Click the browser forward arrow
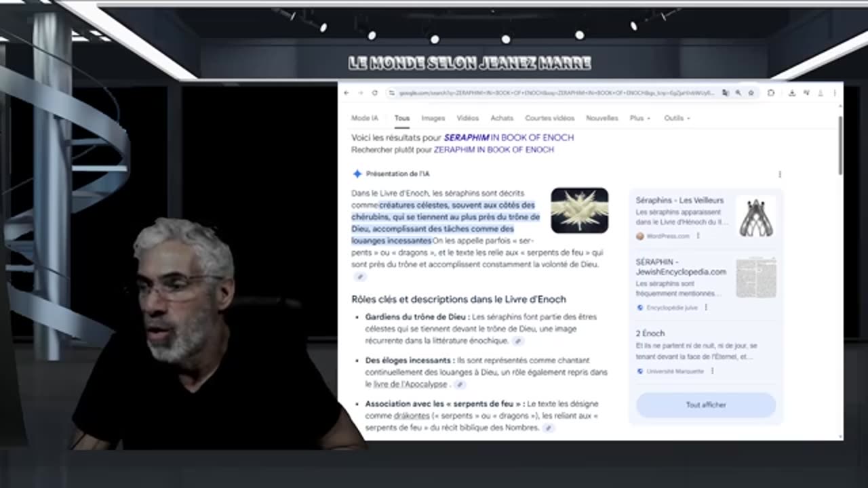This screenshot has height=488, width=868. 360,93
